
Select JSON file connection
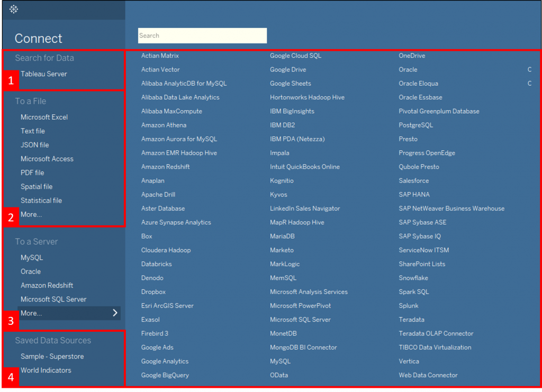click(x=34, y=145)
